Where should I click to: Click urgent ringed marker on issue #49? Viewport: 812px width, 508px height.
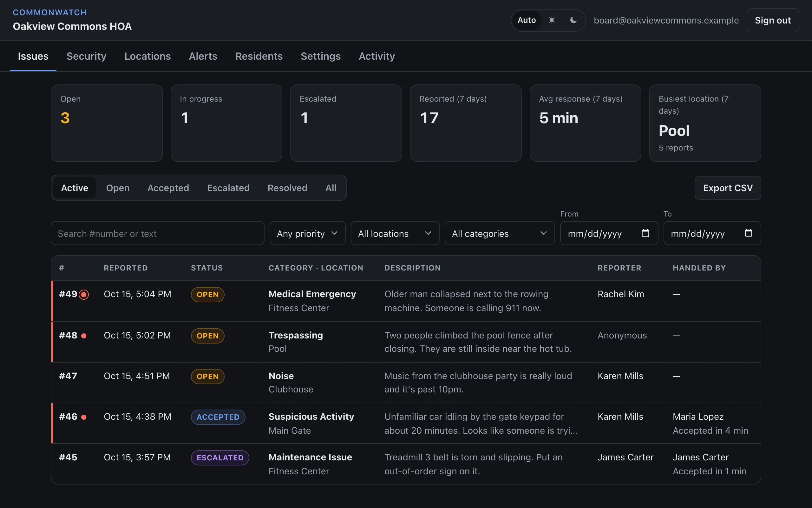click(84, 295)
